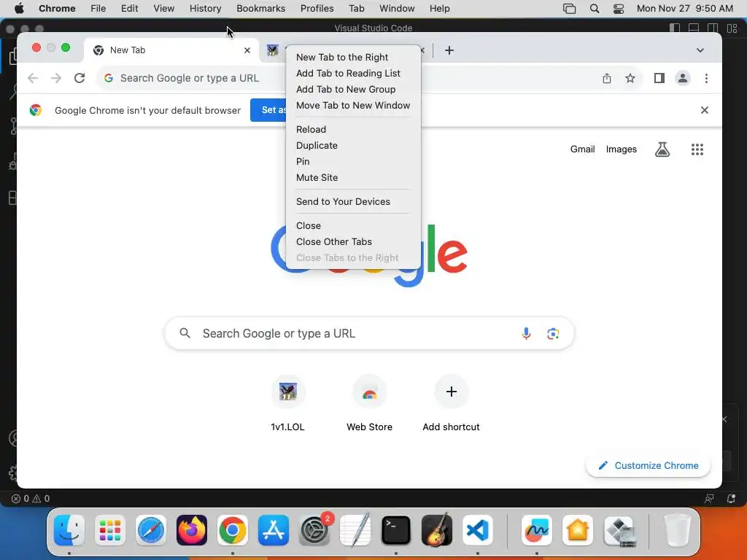Open the Search Labs flask icon

point(662,149)
